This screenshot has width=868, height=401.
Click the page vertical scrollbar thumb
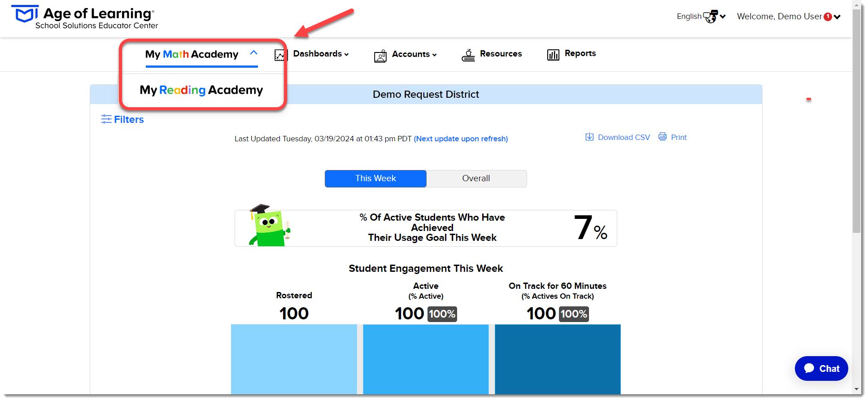tap(857, 120)
